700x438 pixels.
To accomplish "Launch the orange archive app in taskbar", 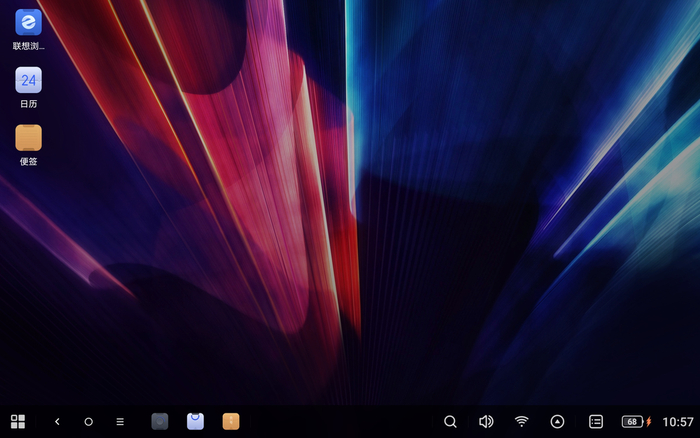I will coord(231,422).
